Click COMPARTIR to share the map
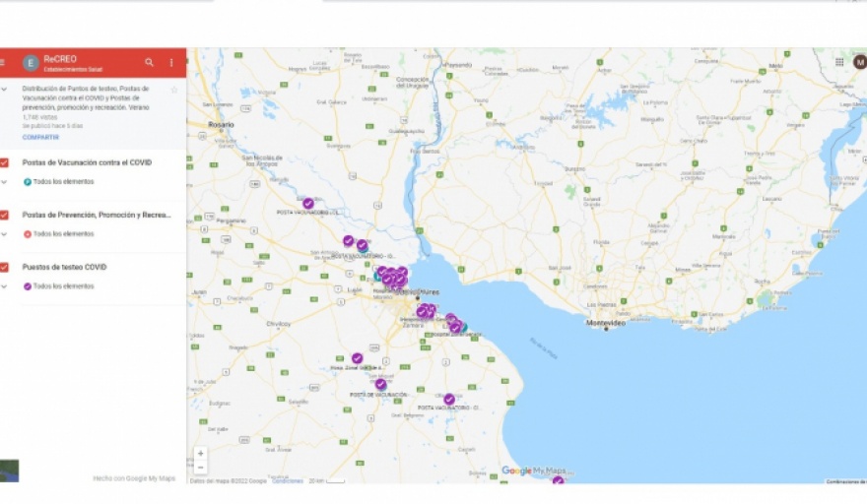 pos(40,137)
